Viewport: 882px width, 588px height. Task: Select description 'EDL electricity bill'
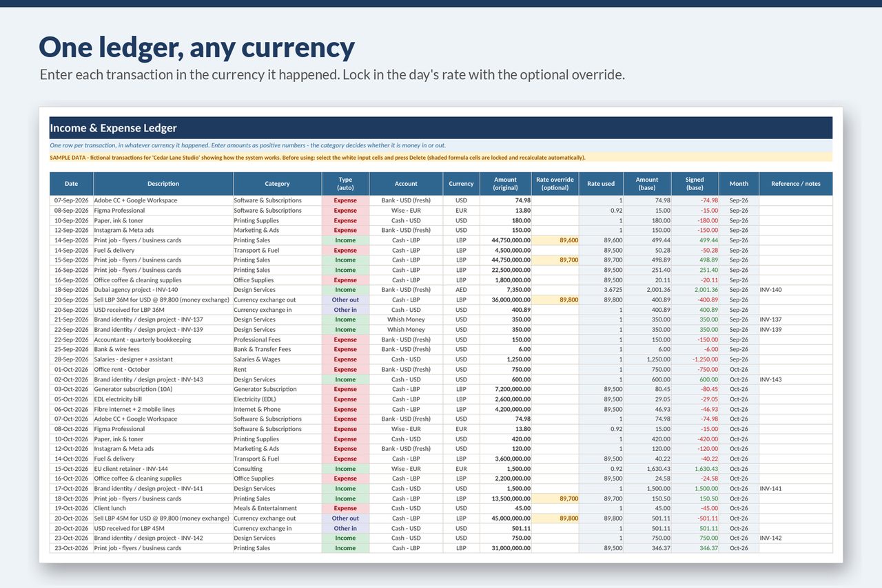(163, 399)
